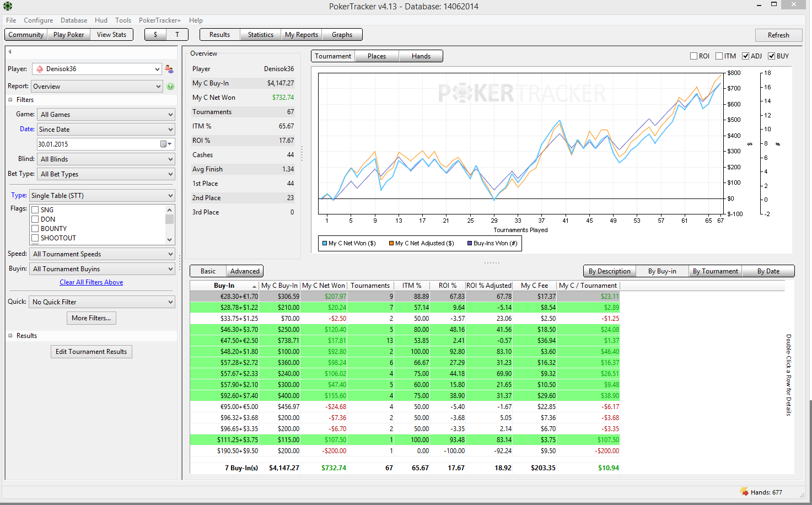Open the File menu
The width and height of the screenshot is (812, 505).
coord(11,20)
